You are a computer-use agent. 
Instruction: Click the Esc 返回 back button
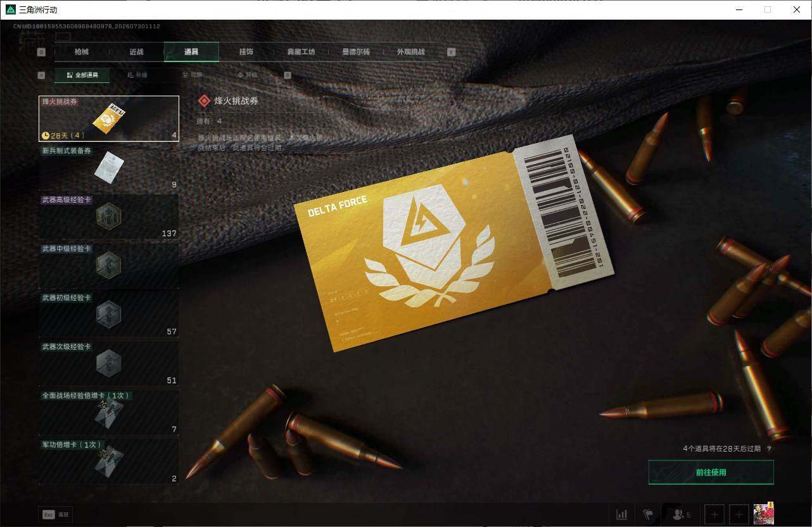coord(56,515)
